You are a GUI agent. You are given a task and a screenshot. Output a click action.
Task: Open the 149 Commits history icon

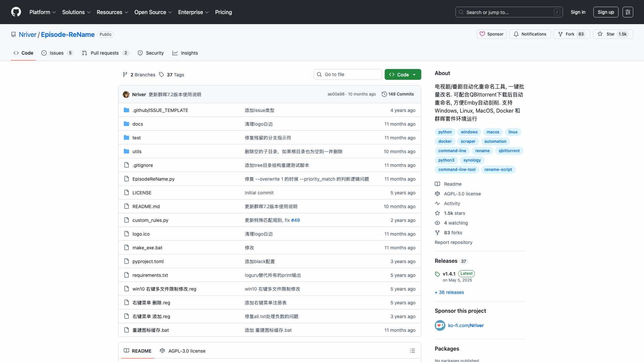(x=384, y=94)
